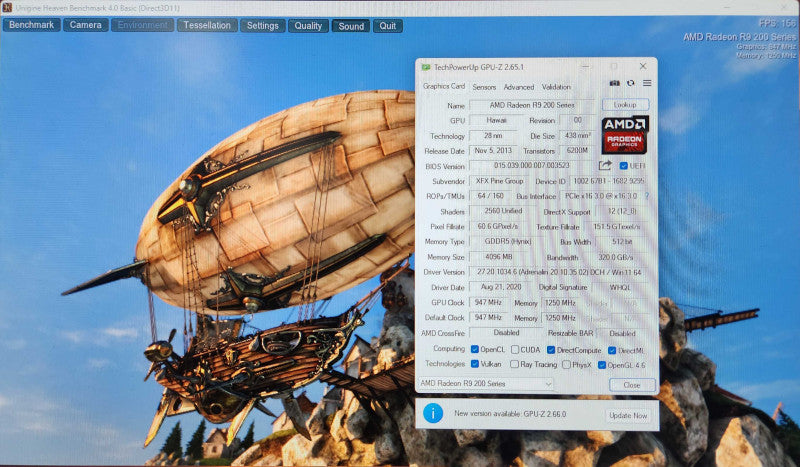Click the Sound button in Heaven

[x=351, y=26]
